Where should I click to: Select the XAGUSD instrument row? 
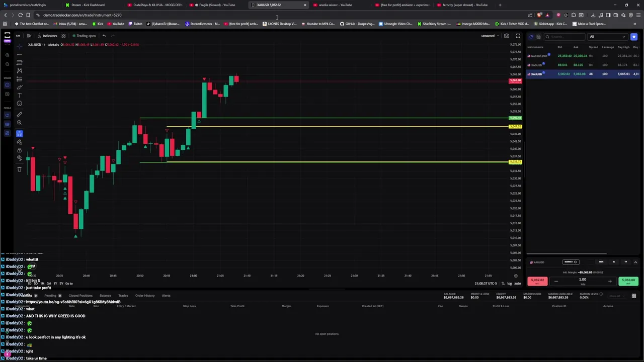point(583,65)
